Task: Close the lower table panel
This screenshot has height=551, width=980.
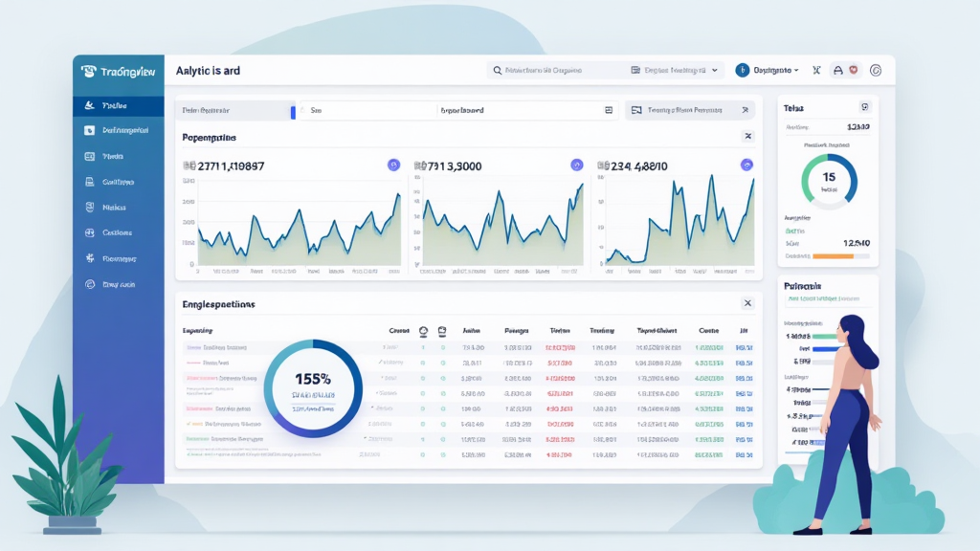Action: (x=747, y=303)
